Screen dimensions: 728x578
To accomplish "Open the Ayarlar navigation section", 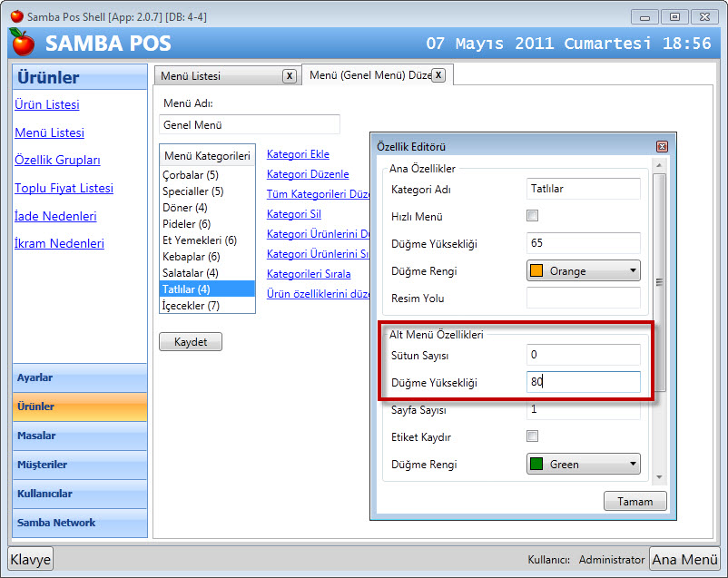I will [79, 377].
